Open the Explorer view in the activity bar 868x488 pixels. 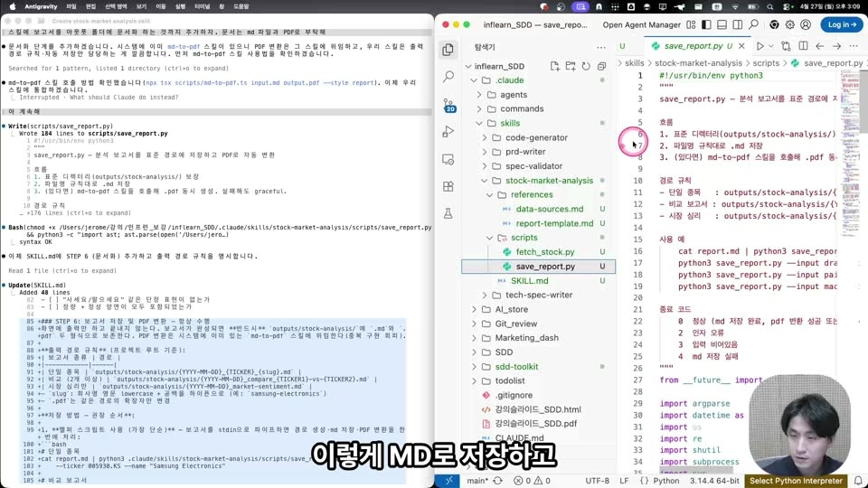(448, 49)
